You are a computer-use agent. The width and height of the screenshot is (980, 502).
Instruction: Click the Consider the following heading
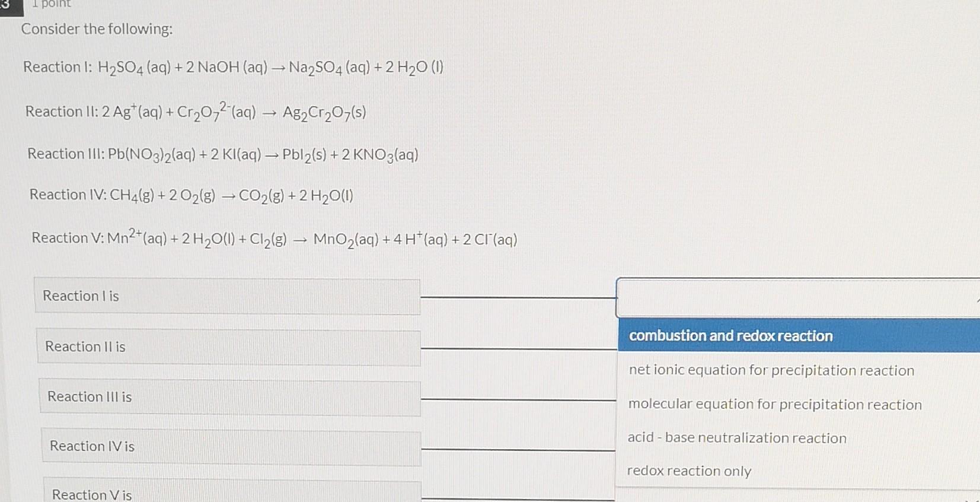(x=96, y=29)
